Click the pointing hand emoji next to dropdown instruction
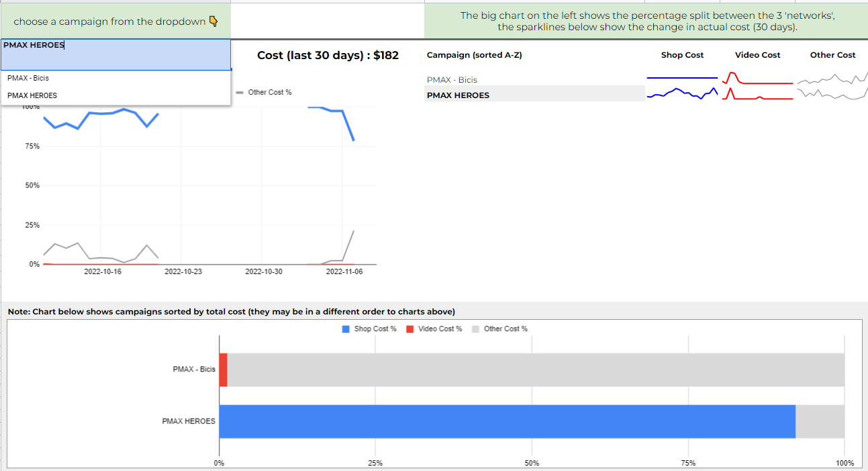The width and height of the screenshot is (868, 471). point(213,22)
